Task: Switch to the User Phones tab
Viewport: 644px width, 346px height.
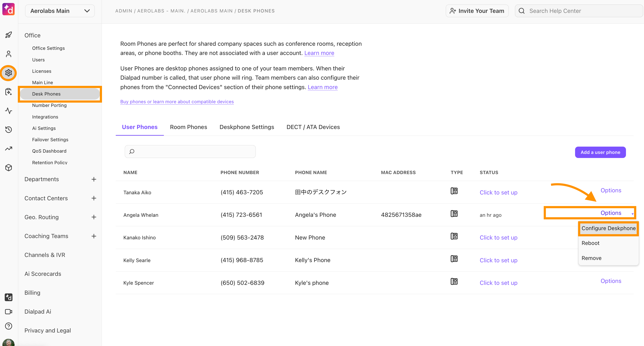Action: [140, 127]
